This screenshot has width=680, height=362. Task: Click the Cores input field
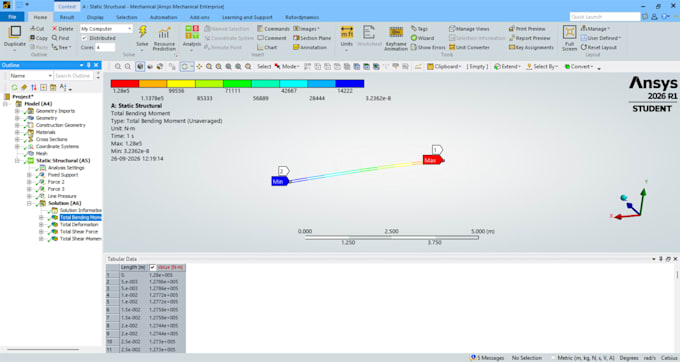105,47
